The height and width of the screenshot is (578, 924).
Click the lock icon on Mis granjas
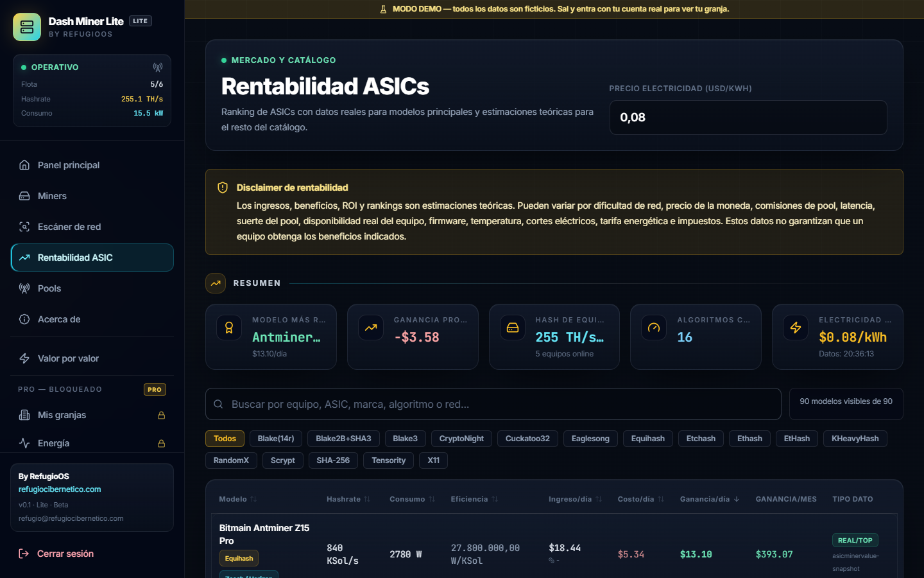tap(162, 416)
